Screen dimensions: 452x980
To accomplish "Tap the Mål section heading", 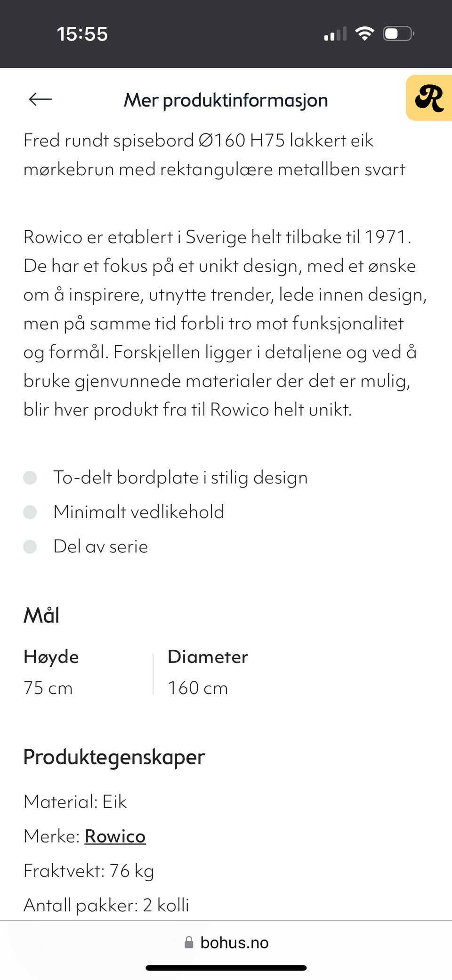I will coord(41,616).
